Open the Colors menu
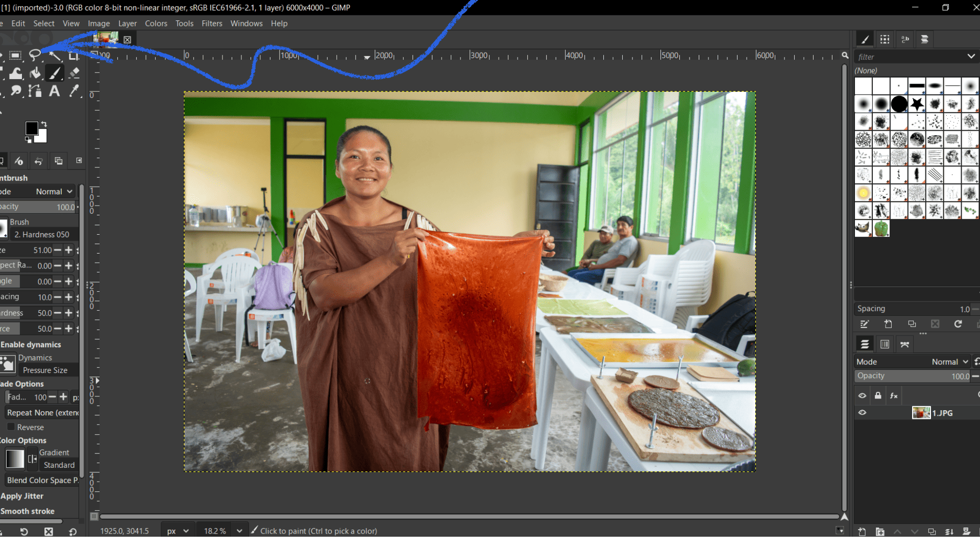980x551 pixels. pyautogui.click(x=156, y=23)
